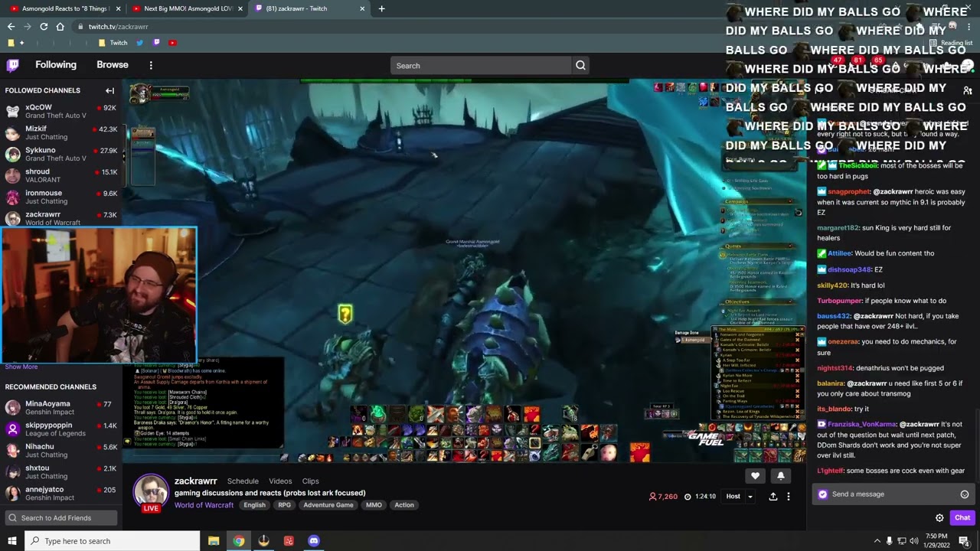Click the Windows taskbar search box
This screenshot has height=551, width=980.
pyautogui.click(x=113, y=541)
